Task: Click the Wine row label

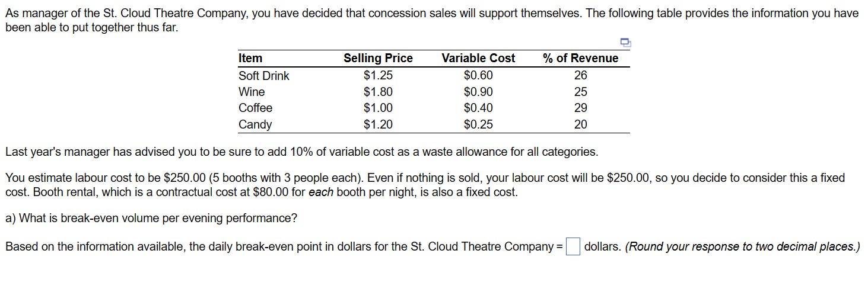Action: tap(252, 92)
